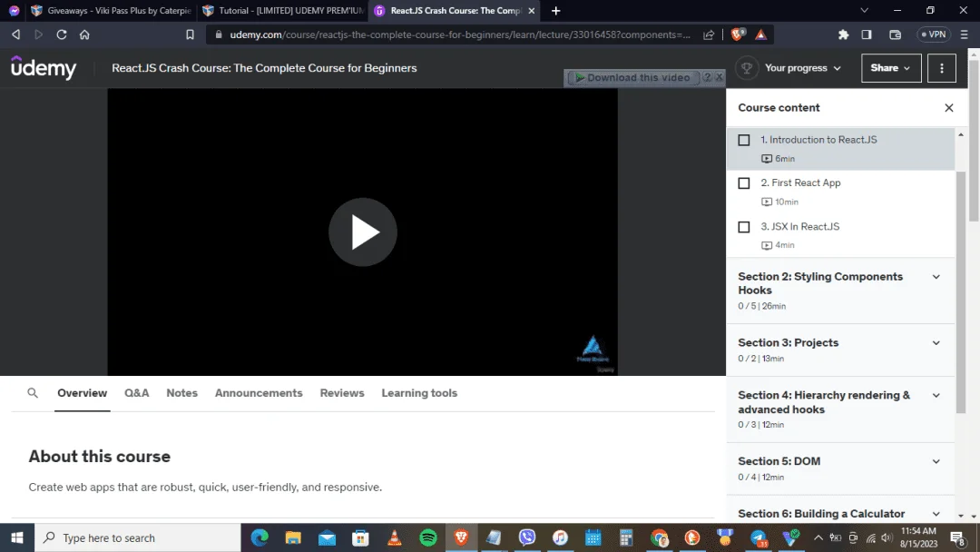Image resolution: width=980 pixels, height=552 pixels.
Task: Click the VPN button
Action: (933, 34)
